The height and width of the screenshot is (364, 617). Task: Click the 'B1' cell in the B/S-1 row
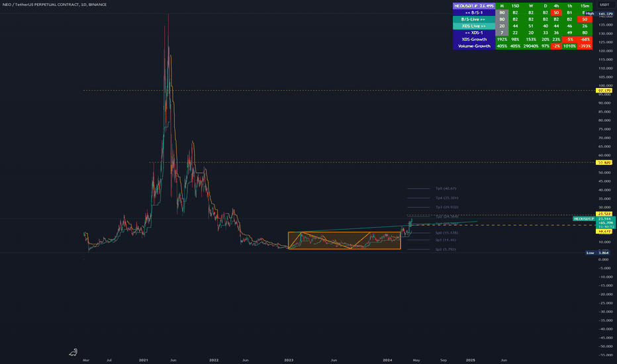pyautogui.click(x=569, y=13)
